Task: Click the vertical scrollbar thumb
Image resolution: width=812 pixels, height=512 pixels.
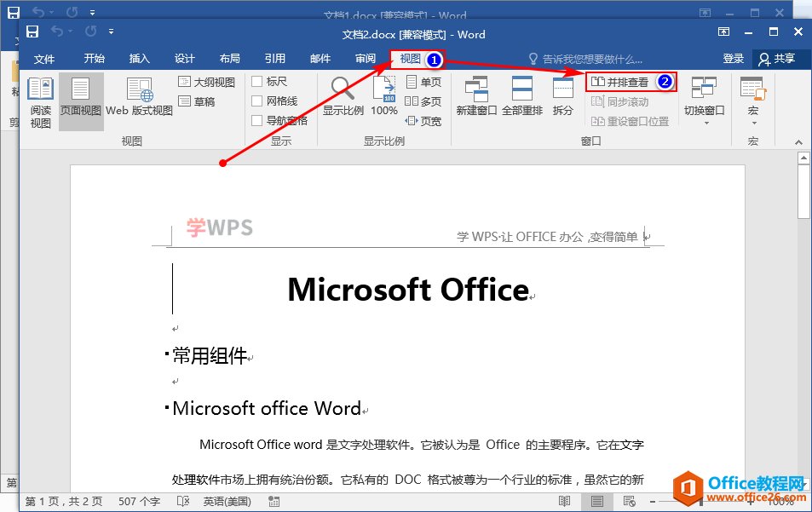Action: click(803, 191)
